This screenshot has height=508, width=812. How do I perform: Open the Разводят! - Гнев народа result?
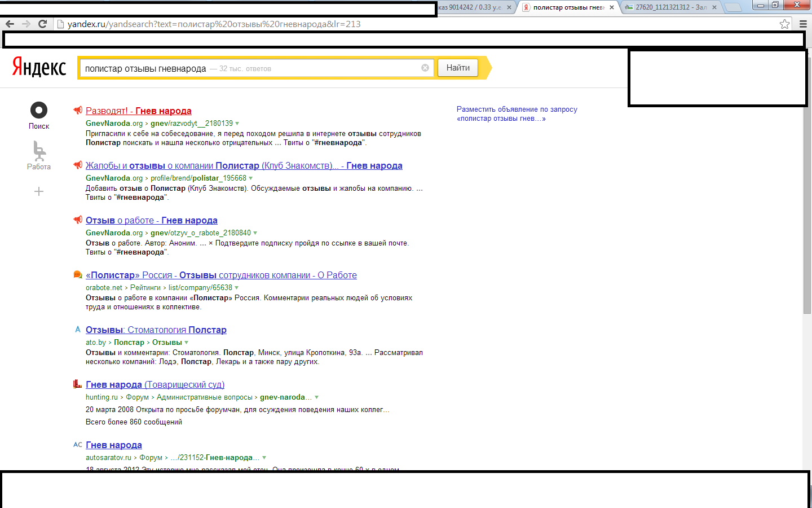(x=139, y=111)
